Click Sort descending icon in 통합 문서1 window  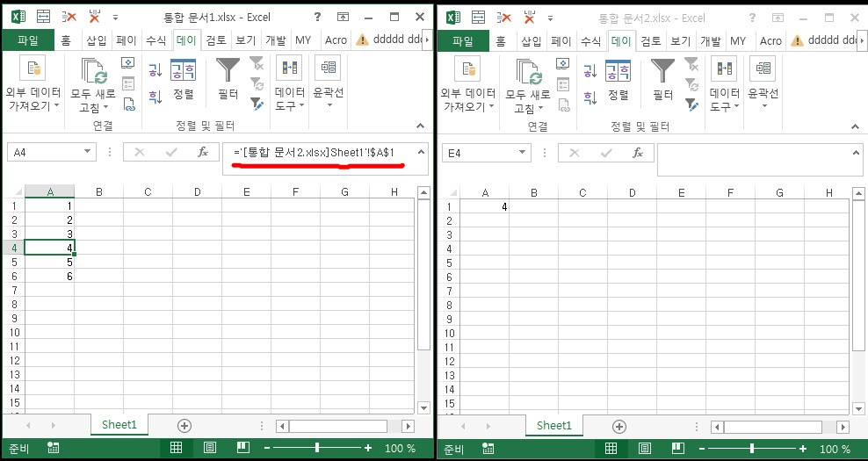155,97
